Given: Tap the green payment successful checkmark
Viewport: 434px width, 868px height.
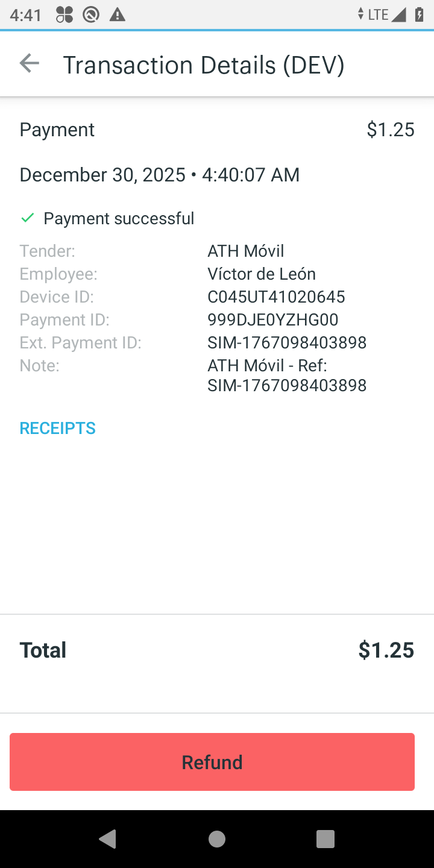Looking at the screenshot, I should point(27,218).
